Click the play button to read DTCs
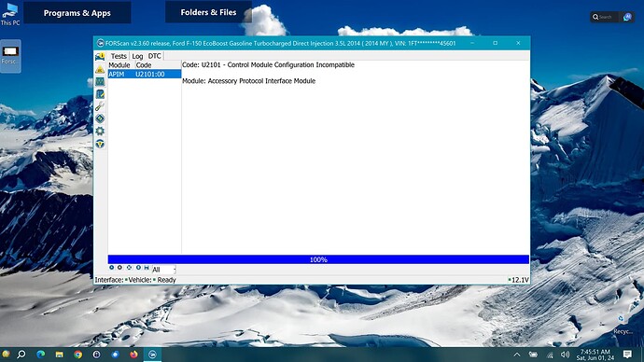The image size is (644, 362). coord(111,268)
